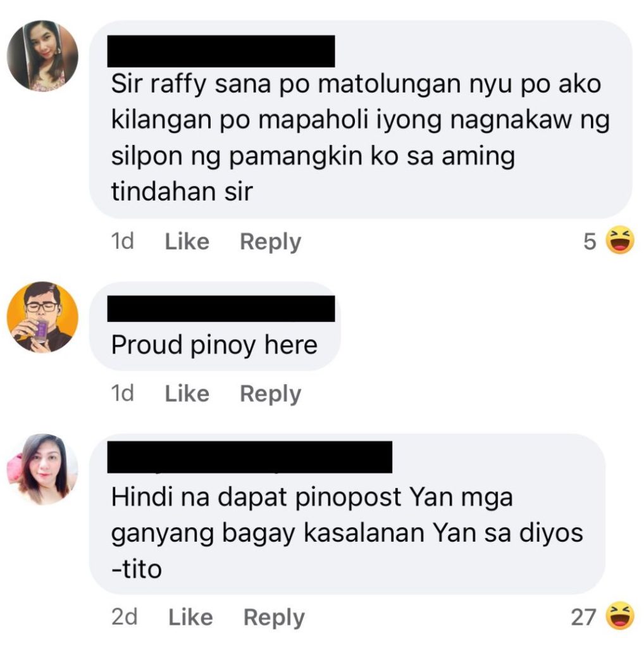
Task: Reply to the Sir raffy comment
Action: (x=271, y=242)
